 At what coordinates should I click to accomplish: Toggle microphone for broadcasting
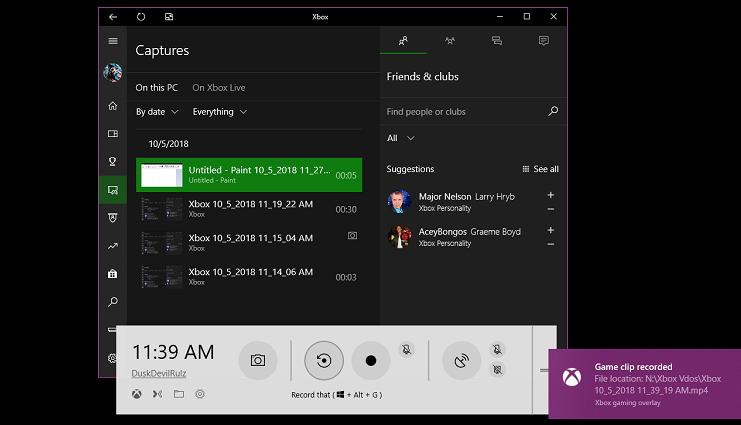pos(497,350)
